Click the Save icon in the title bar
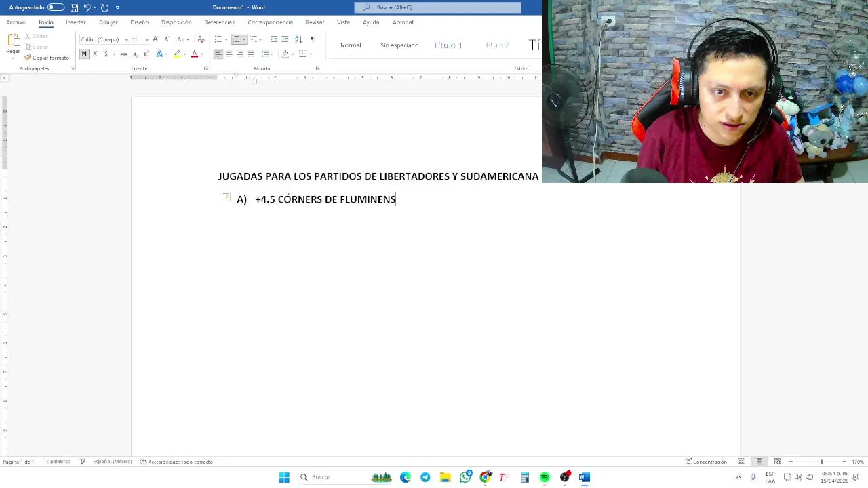This screenshot has width=868, height=488. pyautogui.click(x=74, y=7)
